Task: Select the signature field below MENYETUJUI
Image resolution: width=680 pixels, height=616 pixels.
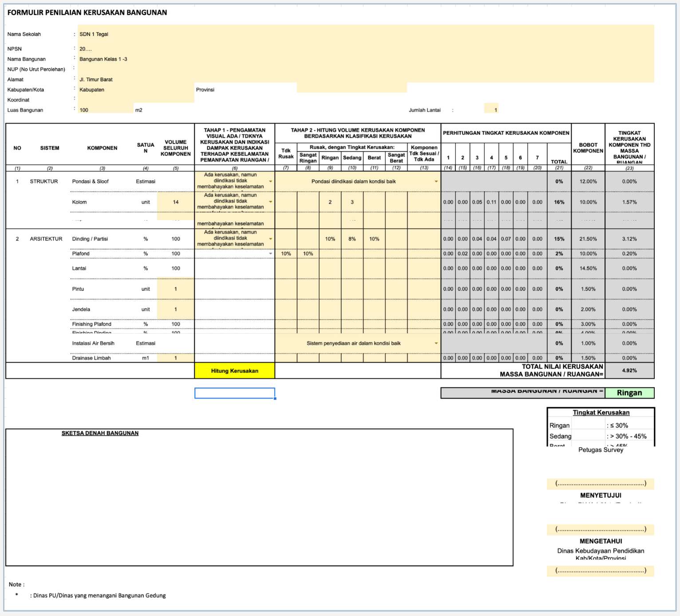Action: tap(601, 529)
